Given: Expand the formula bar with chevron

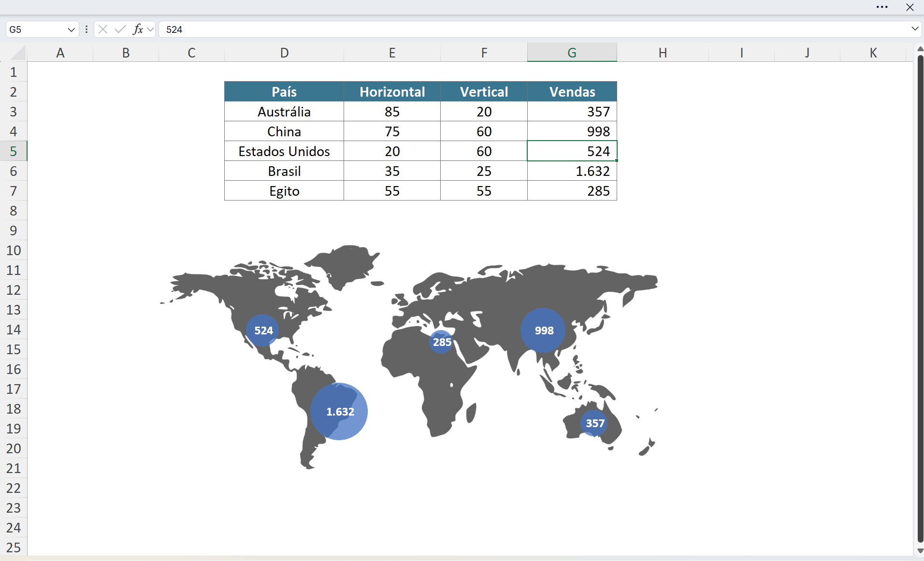Looking at the screenshot, I should pos(914,29).
